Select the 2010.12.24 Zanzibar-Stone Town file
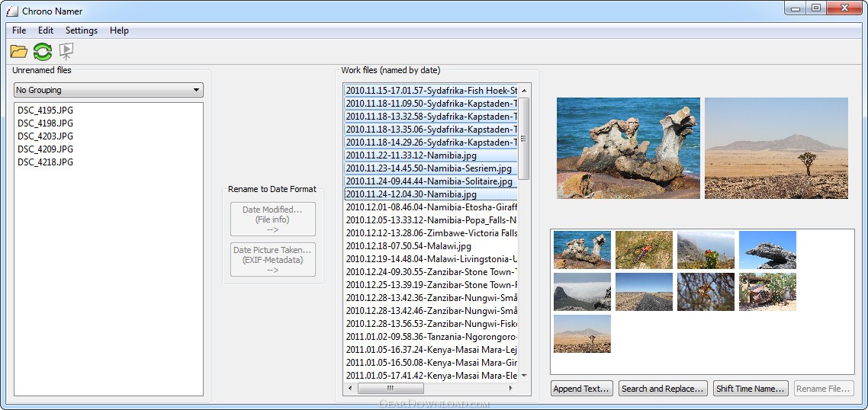868x410 pixels. tap(431, 272)
